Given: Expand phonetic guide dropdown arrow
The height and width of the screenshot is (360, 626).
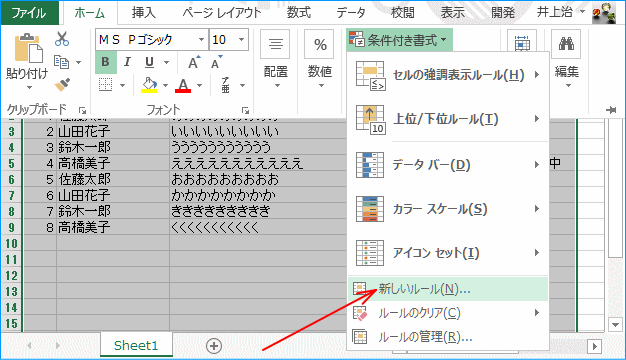Looking at the screenshot, I should coord(242,85).
